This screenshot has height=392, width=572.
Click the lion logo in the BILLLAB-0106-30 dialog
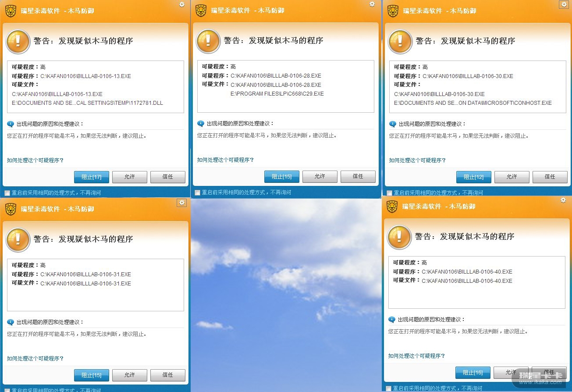pyautogui.click(x=393, y=11)
